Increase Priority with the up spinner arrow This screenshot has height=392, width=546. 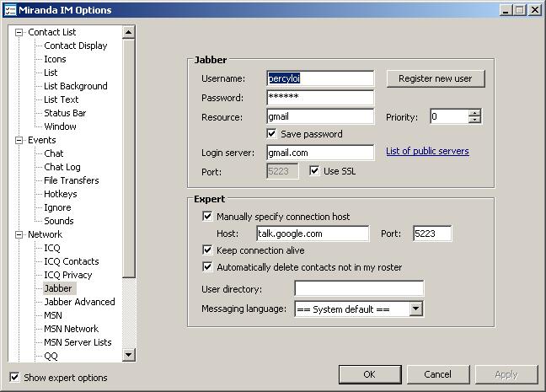click(x=474, y=113)
